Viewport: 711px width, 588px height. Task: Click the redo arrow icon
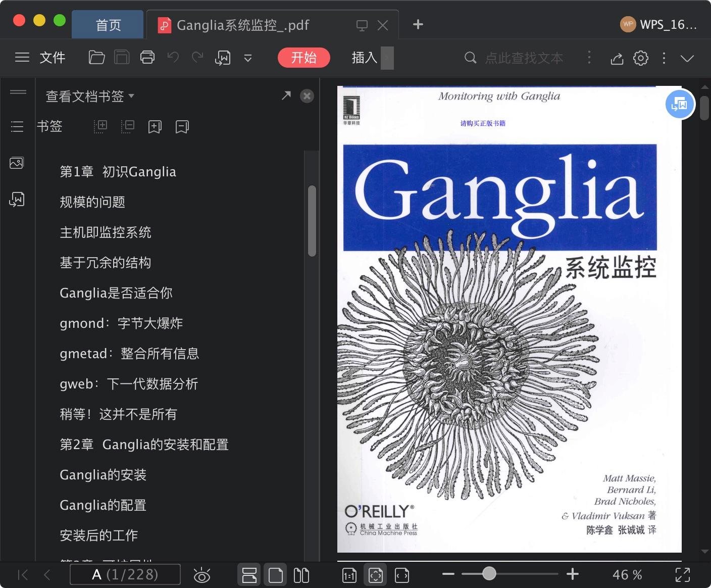point(197,58)
